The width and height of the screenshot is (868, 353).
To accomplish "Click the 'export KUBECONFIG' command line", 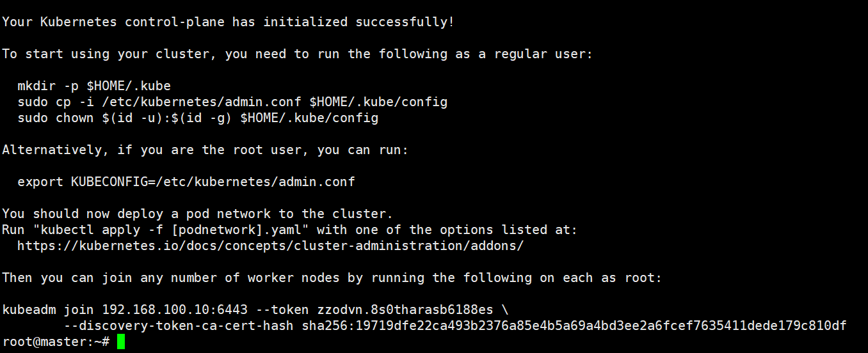I will click(186, 182).
